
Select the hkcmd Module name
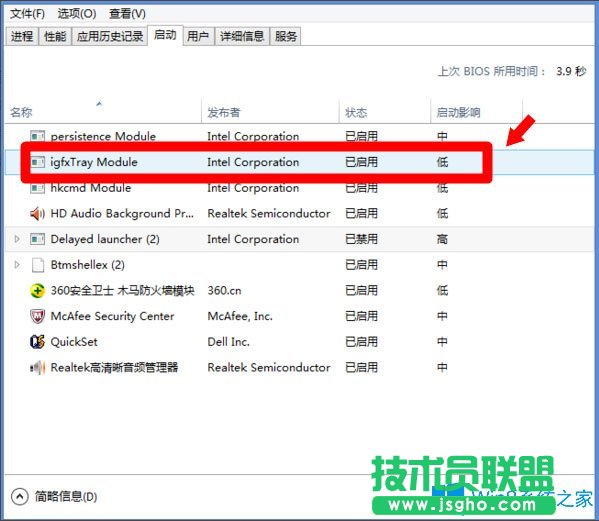(91, 188)
